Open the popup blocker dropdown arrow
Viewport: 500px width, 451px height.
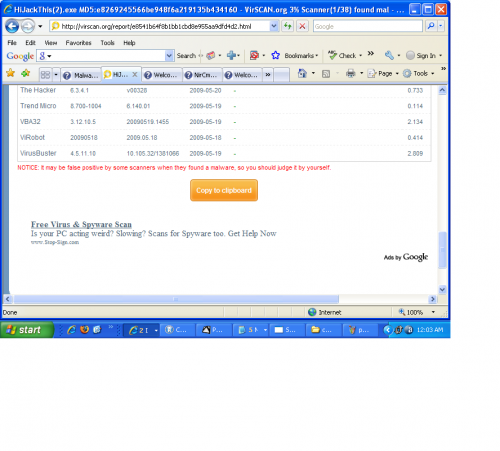264,56
